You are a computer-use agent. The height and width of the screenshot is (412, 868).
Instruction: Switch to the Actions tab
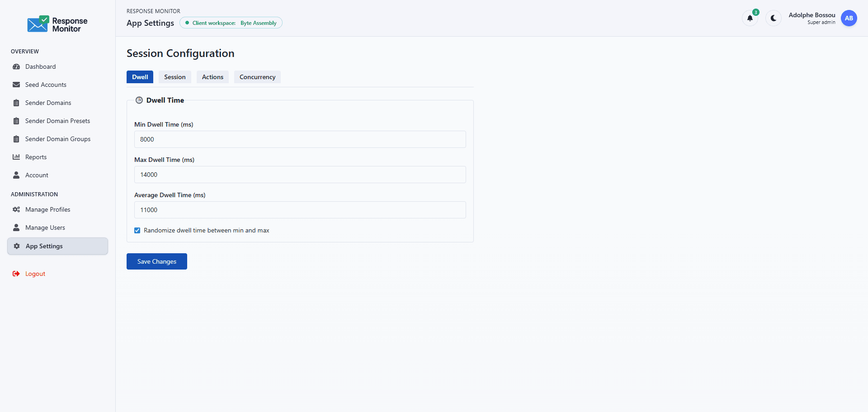[212, 77]
